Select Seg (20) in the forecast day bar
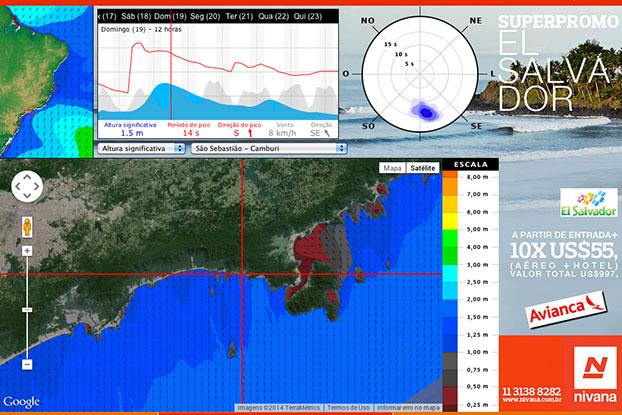This screenshot has width=622, height=415. click(205, 16)
